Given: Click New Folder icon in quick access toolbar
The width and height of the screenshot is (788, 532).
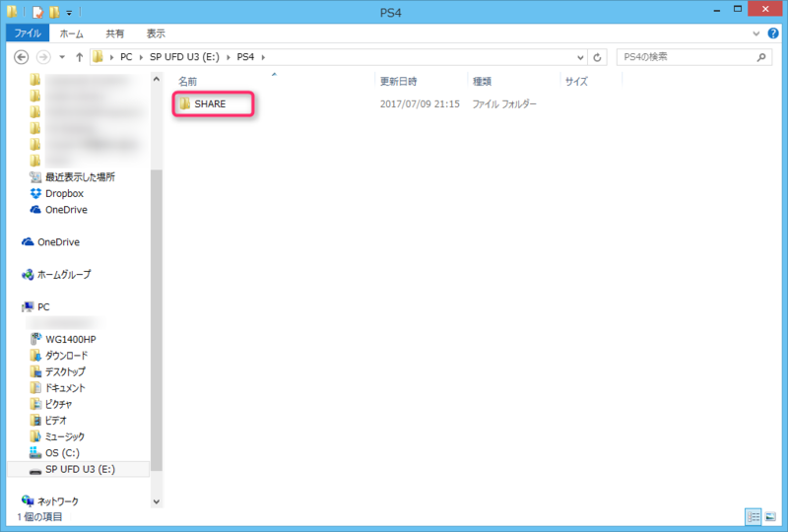Looking at the screenshot, I should tap(54, 12).
